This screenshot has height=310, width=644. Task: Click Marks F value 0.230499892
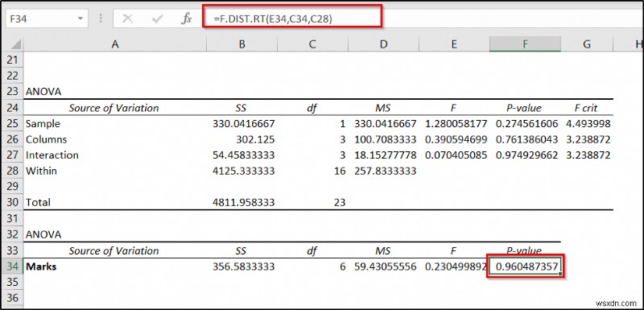pyautogui.click(x=456, y=267)
